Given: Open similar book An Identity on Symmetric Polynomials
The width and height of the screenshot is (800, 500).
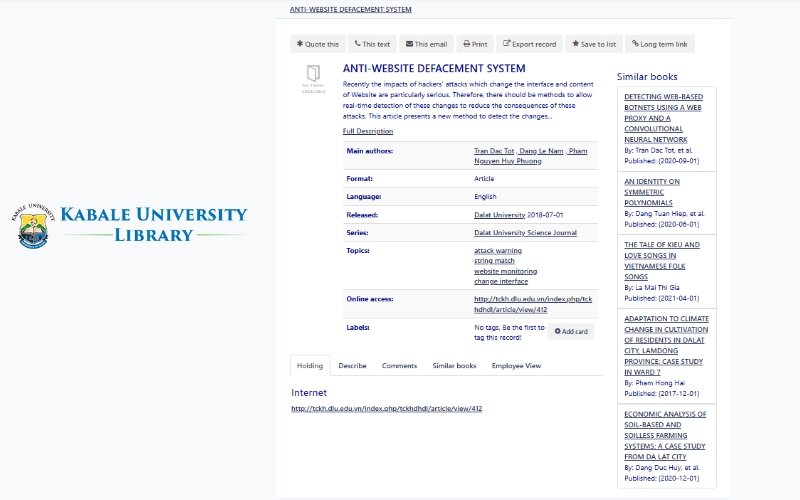Looking at the screenshot, I should [x=652, y=192].
